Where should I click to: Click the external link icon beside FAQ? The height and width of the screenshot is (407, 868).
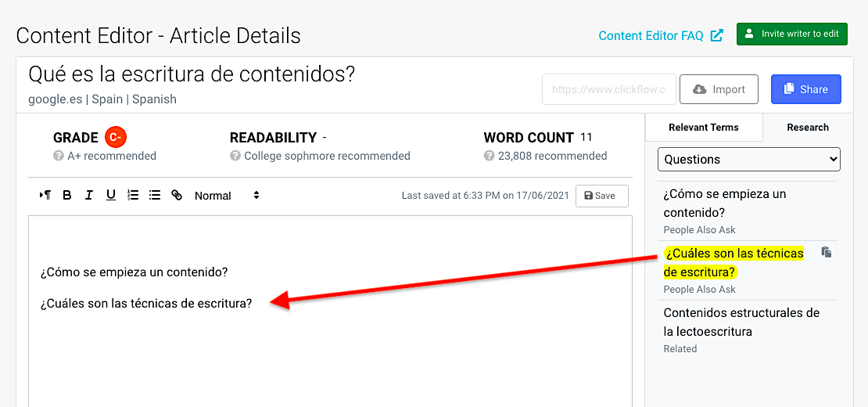click(x=717, y=35)
